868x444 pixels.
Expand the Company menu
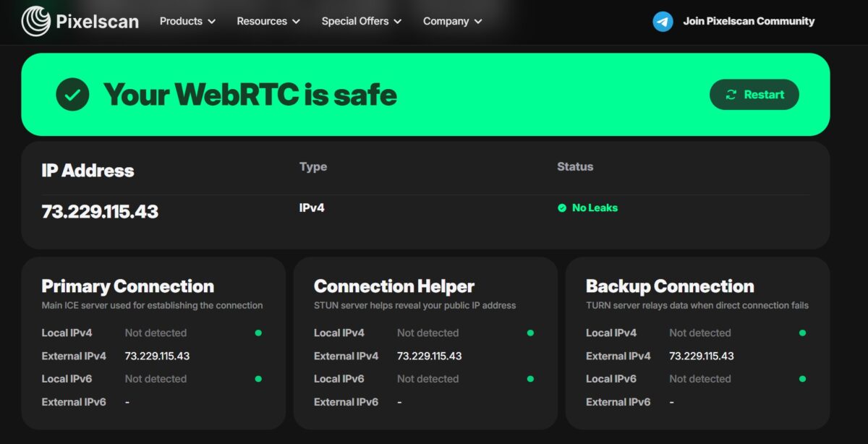pos(453,21)
